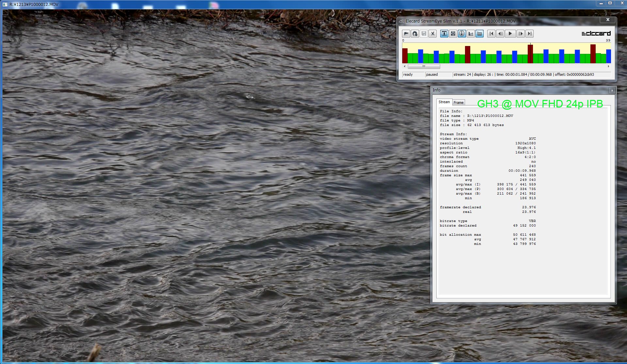Jump to the last frame
The image size is (627, 364).
click(x=529, y=34)
